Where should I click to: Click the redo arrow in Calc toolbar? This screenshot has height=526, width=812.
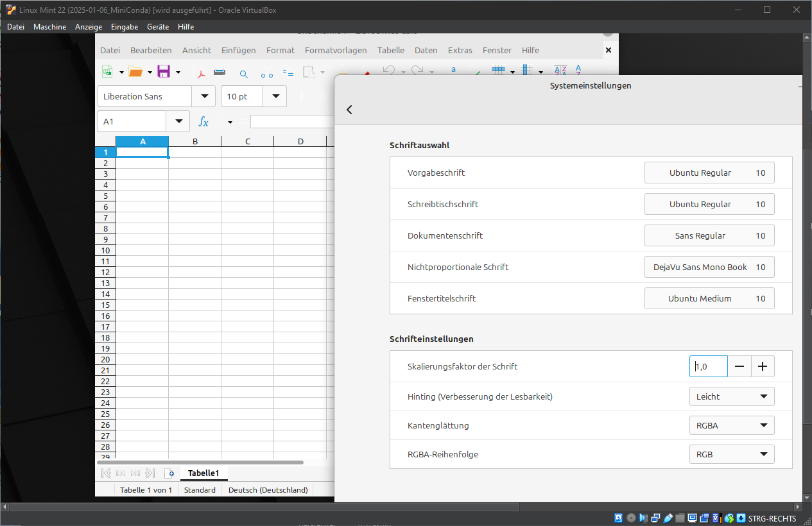click(417, 71)
